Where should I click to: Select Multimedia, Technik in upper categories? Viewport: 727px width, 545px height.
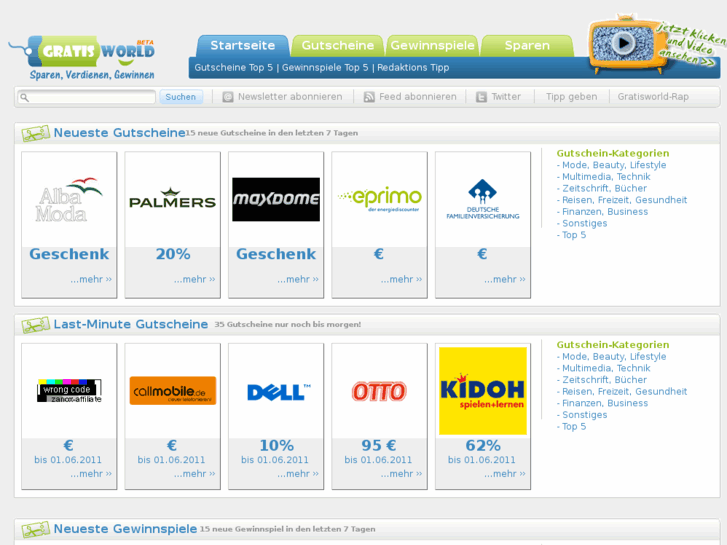tap(606, 177)
